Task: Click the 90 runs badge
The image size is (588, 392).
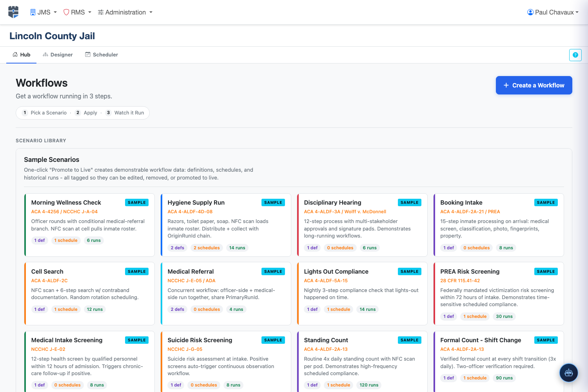Action: click(x=504, y=378)
